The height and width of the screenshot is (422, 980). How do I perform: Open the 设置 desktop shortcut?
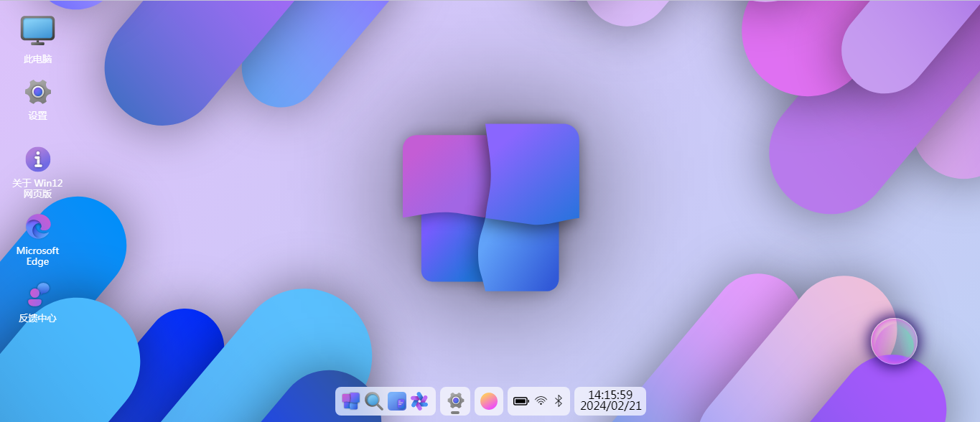pyautogui.click(x=37, y=100)
